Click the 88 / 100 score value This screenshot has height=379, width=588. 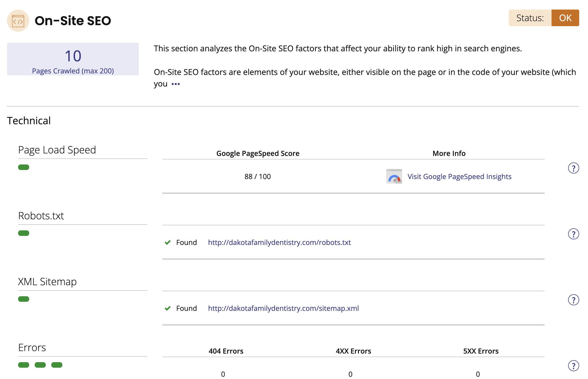click(258, 177)
